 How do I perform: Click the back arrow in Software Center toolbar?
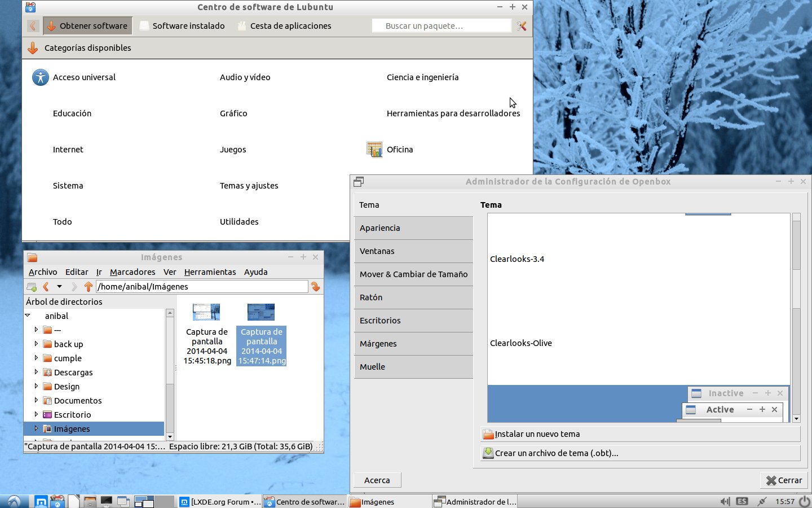pyautogui.click(x=33, y=26)
